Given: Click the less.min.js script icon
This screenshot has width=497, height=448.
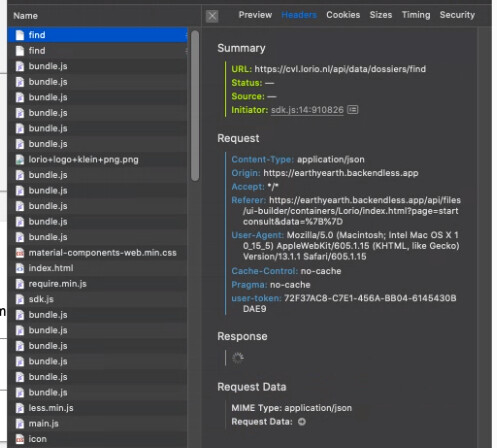Looking at the screenshot, I should [20, 408].
